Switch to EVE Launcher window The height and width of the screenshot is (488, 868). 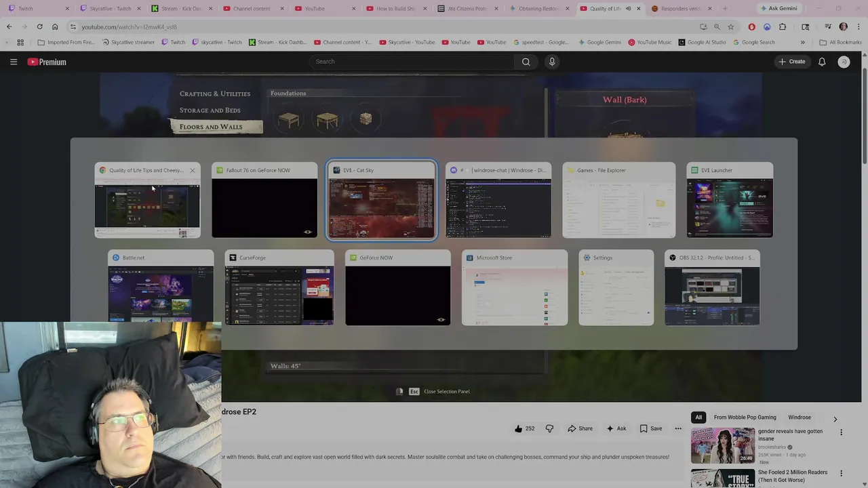click(730, 200)
